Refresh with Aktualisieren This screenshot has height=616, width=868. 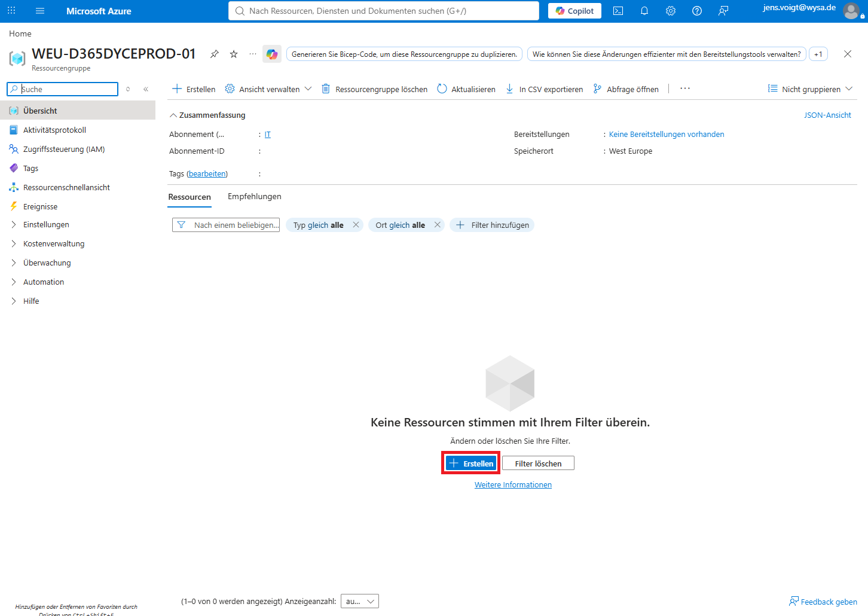(466, 89)
